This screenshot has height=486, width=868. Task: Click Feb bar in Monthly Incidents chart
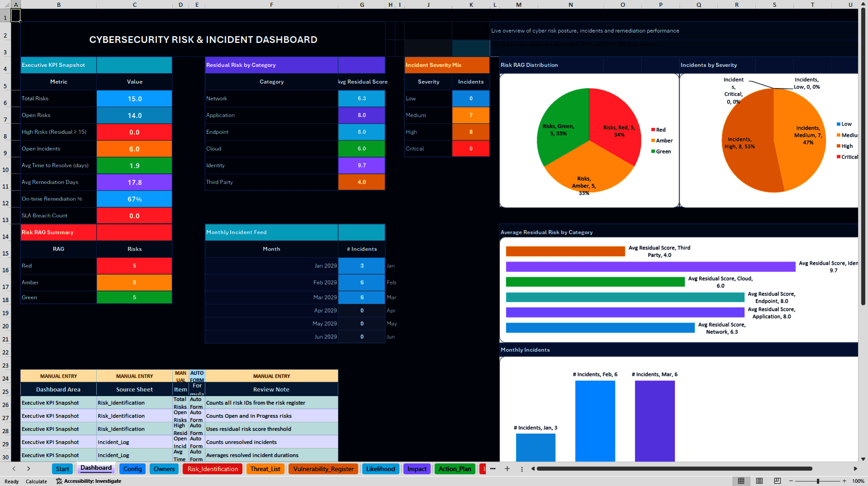595,421
